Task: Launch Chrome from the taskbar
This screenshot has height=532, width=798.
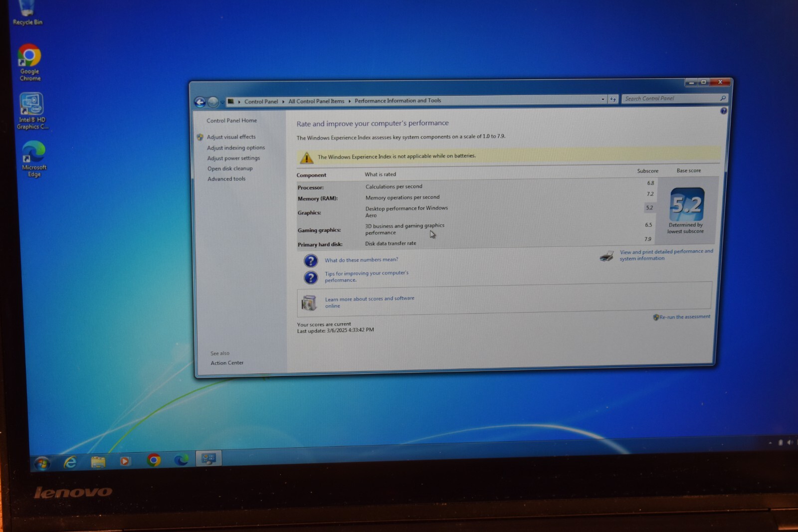Action: click(x=154, y=460)
